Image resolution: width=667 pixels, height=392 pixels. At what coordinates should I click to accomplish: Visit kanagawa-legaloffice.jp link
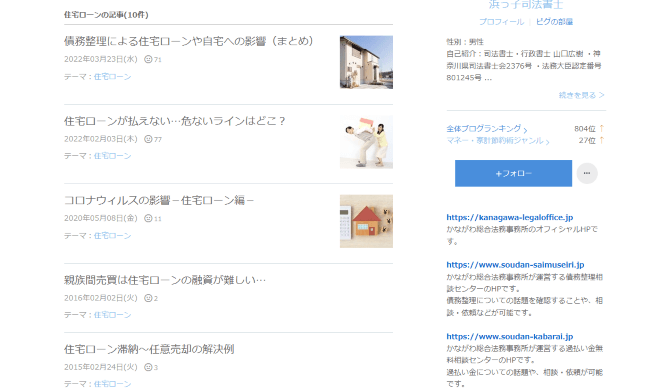click(x=510, y=217)
